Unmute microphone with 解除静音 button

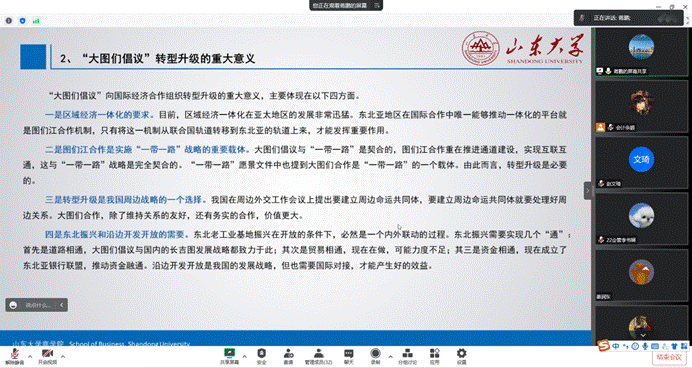point(15,356)
